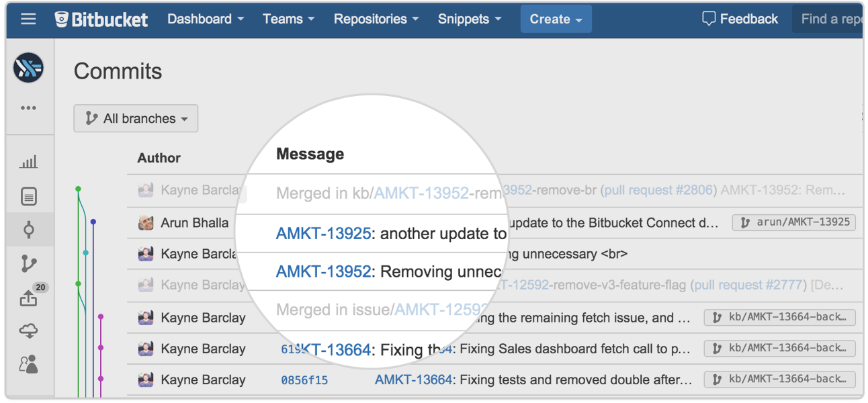
Task: Open the arun/AMKT-13925 branch tag
Action: (x=793, y=222)
